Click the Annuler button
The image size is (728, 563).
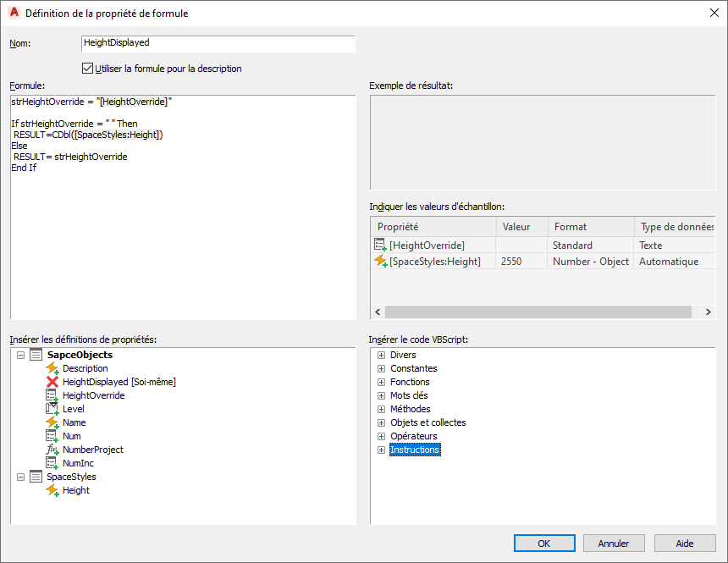tap(614, 544)
